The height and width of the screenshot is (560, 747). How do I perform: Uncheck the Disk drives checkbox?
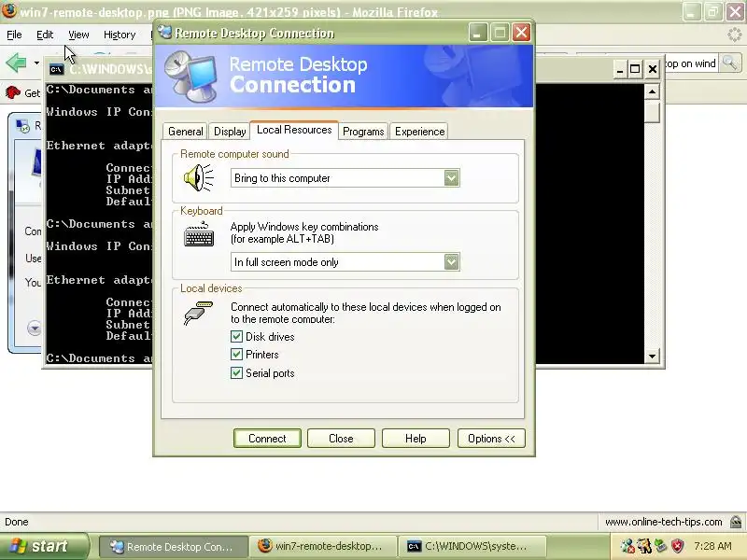click(237, 337)
